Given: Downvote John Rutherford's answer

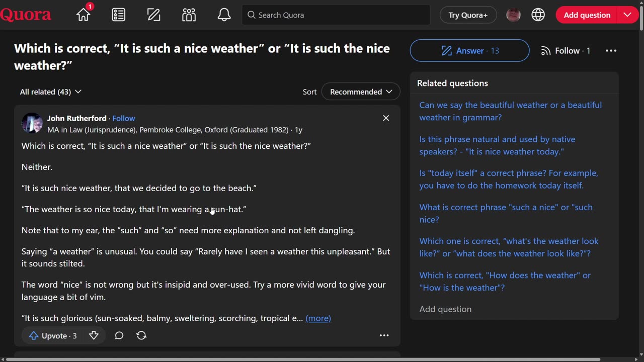Looking at the screenshot, I should pyautogui.click(x=94, y=335).
